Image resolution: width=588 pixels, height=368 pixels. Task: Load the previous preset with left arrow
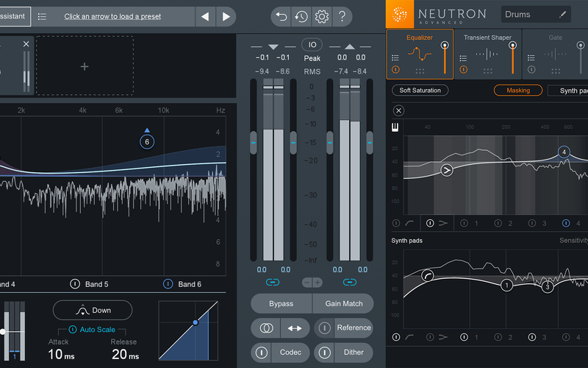205,16
